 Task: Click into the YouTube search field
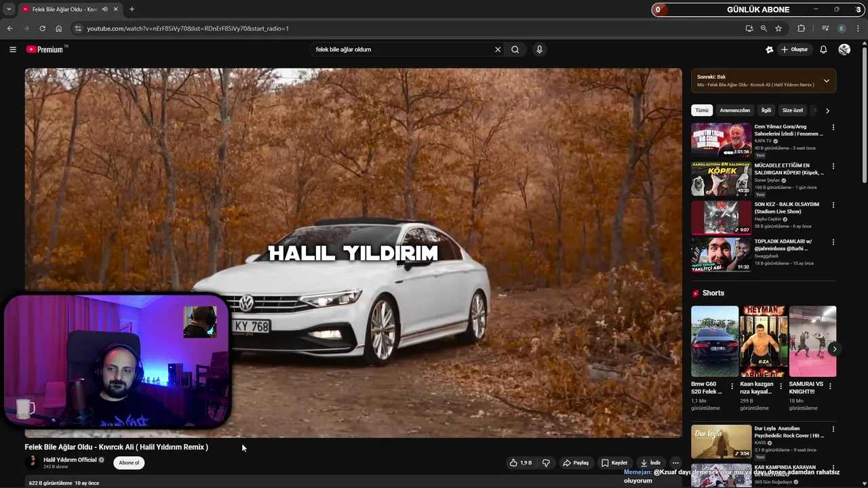tap(402, 49)
